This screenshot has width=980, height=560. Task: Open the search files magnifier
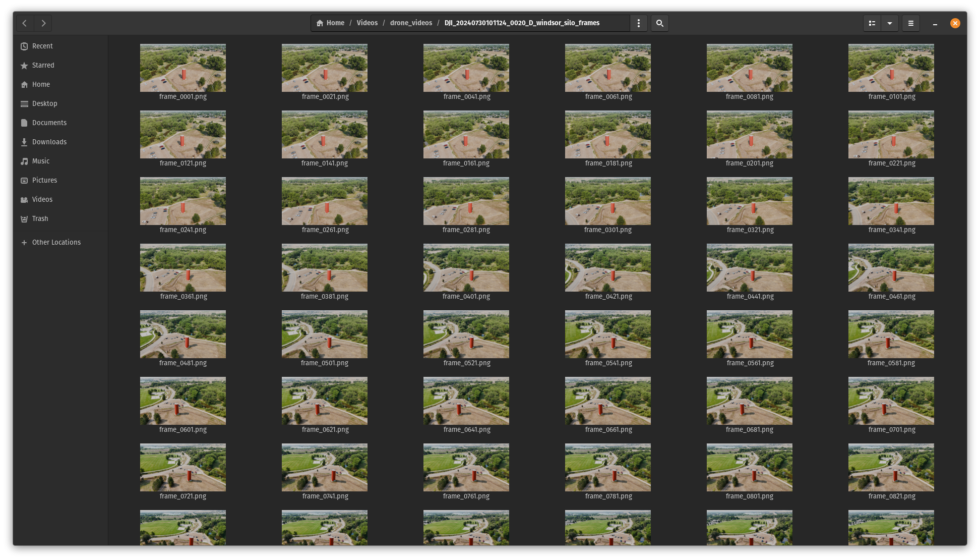coord(659,23)
